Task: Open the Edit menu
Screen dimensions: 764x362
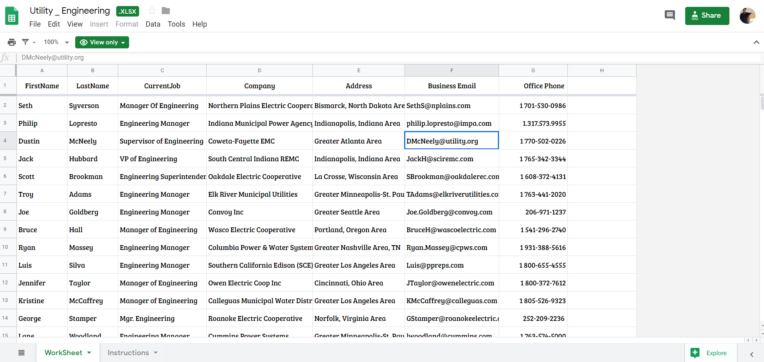Action: (x=54, y=24)
